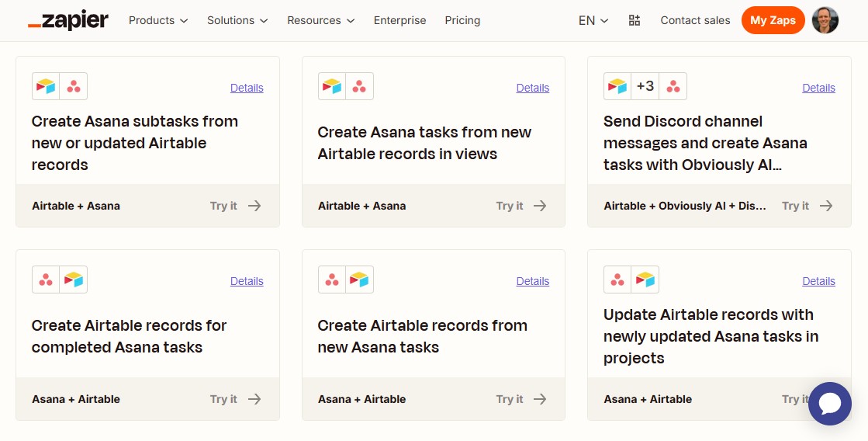868x441 pixels.
Task: Click Airtable icon on Asana subtasks card
Action: (x=46, y=86)
